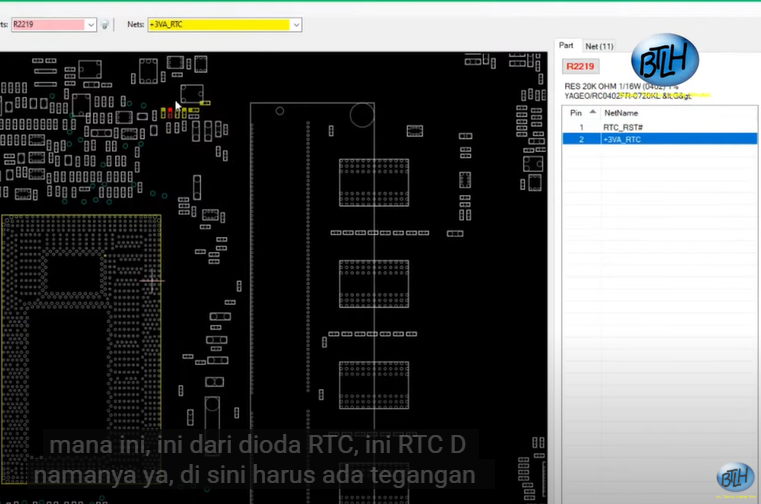Viewport: 761px width, 504px height.
Task: Sort by the Pin column header
Action: click(x=576, y=113)
